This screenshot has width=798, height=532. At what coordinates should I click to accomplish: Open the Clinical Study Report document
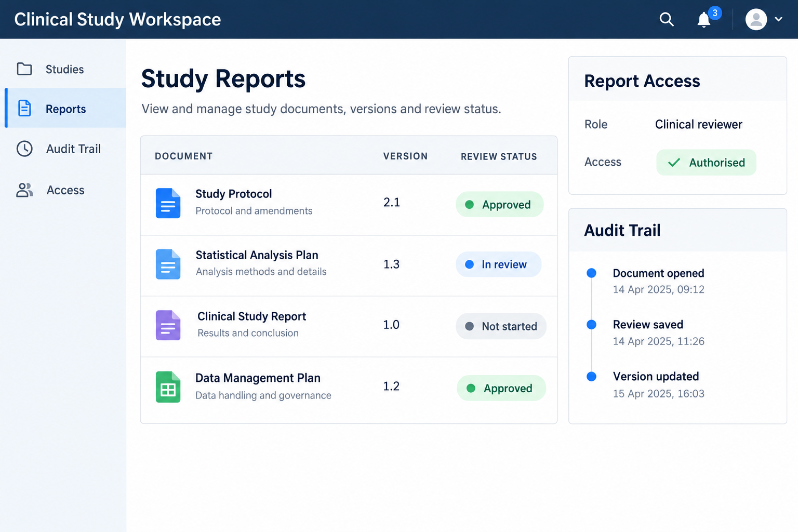click(x=251, y=316)
